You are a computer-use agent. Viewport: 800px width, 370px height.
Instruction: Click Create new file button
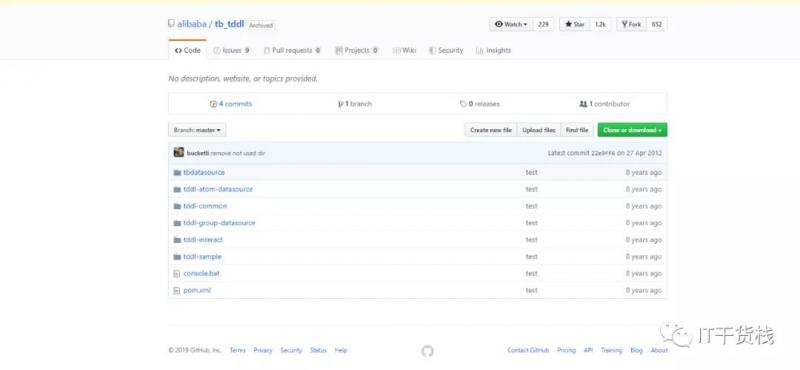tap(491, 130)
